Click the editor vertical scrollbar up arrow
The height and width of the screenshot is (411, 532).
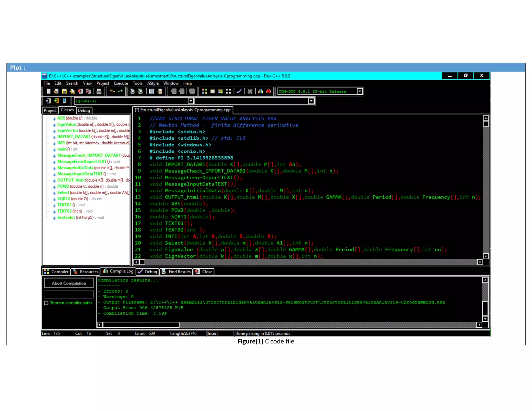tap(486, 118)
